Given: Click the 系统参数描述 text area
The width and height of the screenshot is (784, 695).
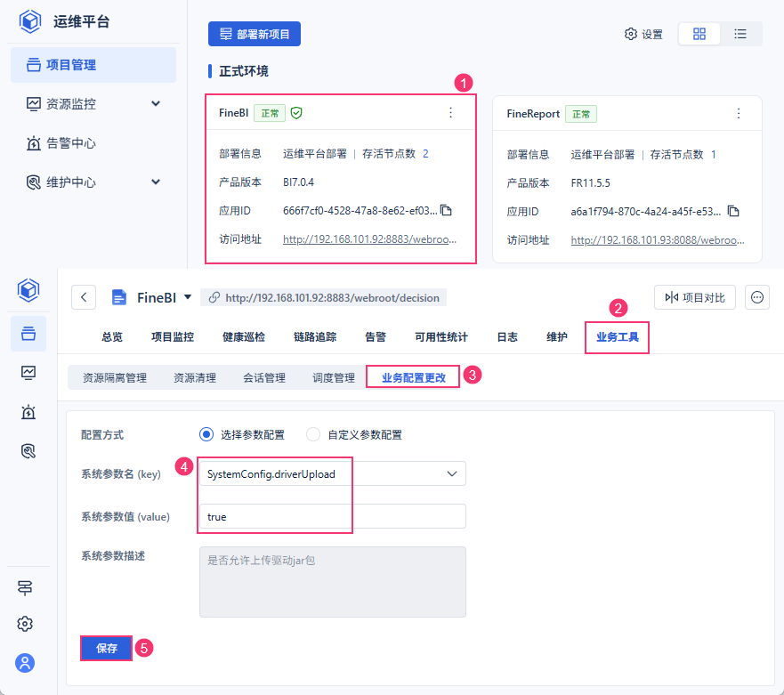Looking at the screenshot, I should (x=333, y=581).
